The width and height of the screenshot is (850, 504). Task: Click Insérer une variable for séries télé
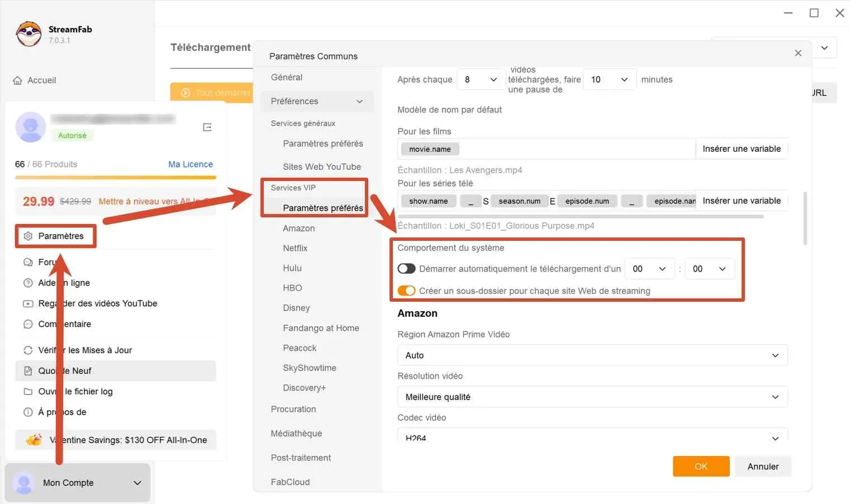click(742, 201)
